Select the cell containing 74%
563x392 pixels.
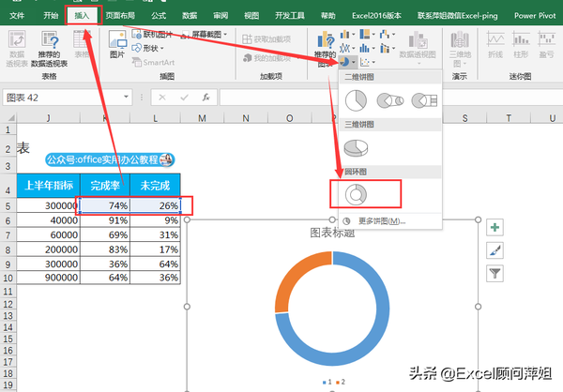click(x=105, y=205)
